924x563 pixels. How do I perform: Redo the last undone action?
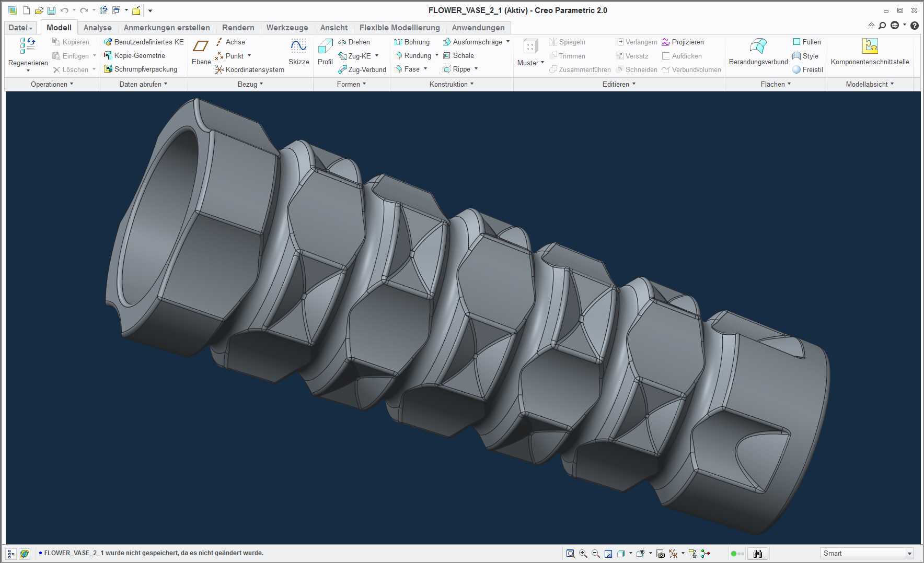coord(84,10)
